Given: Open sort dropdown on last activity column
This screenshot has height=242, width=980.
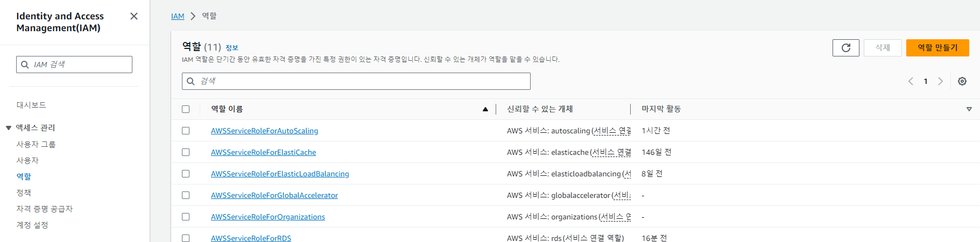Looking at the screenshot, I should point(969,109).
